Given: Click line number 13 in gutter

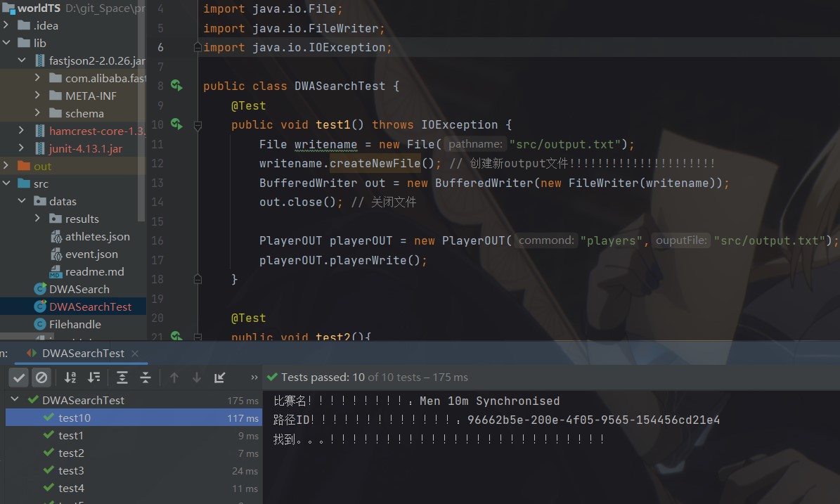Looking at the screenshot, I should (x=157, y=183).
